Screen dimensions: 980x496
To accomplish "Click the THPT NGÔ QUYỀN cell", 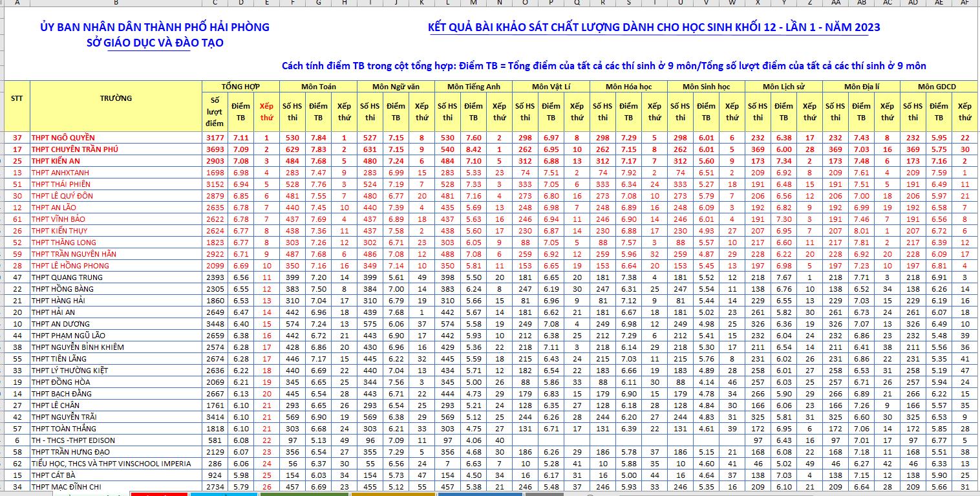I will pyautogui.click(x=63, y=138).
